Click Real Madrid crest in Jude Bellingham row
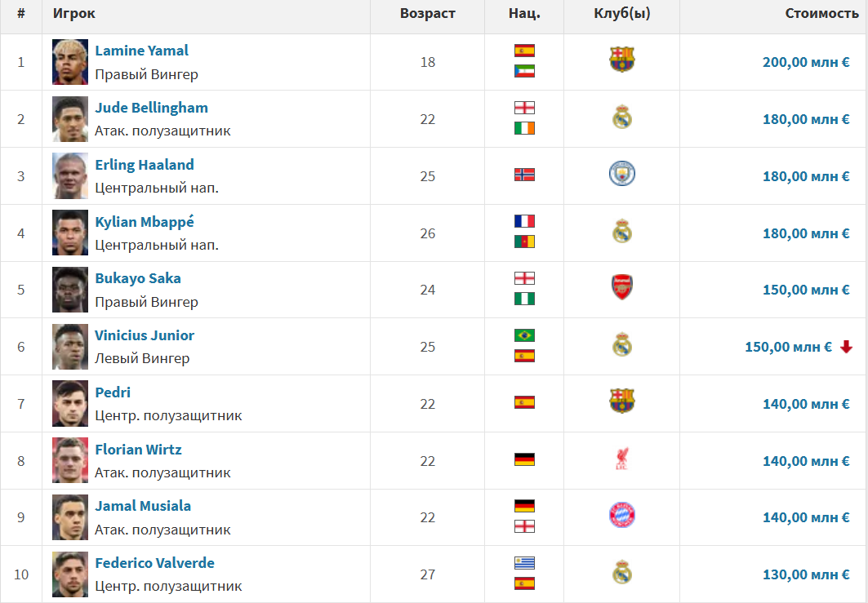Screen dimensions: 868x603 621,117
